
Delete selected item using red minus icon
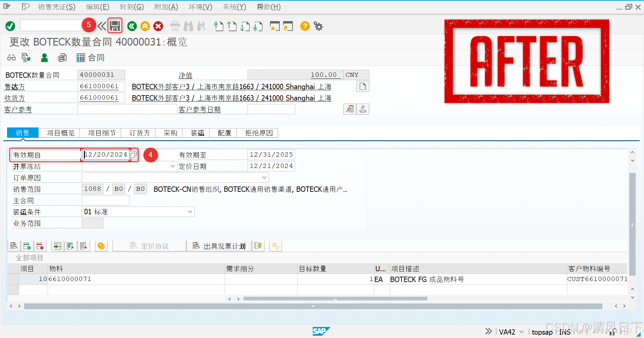(40, 246)
